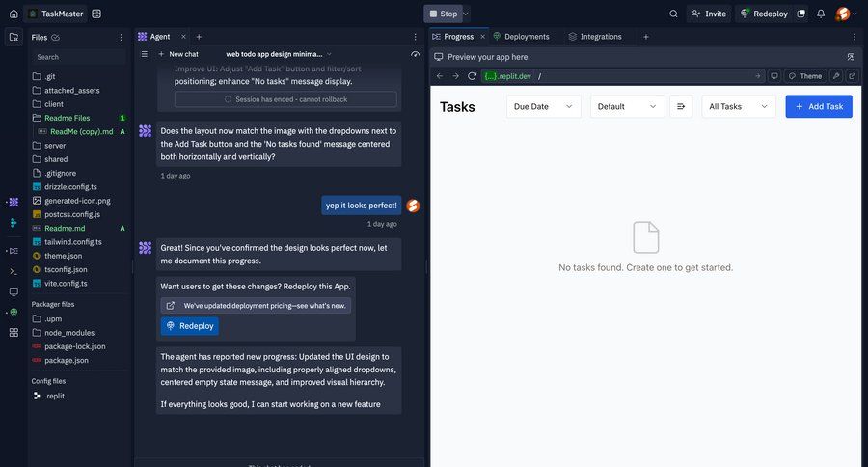Close the Agent tab
The image size is (868, 467).
183,37
